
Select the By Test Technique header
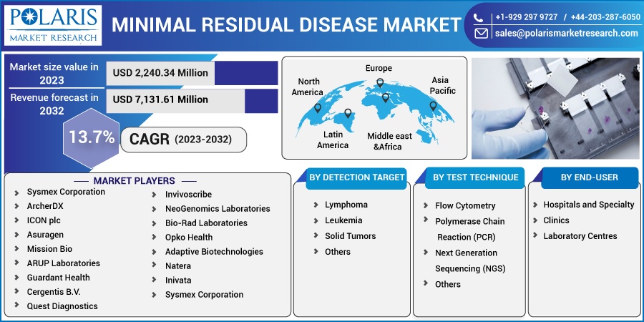point(475,177)
